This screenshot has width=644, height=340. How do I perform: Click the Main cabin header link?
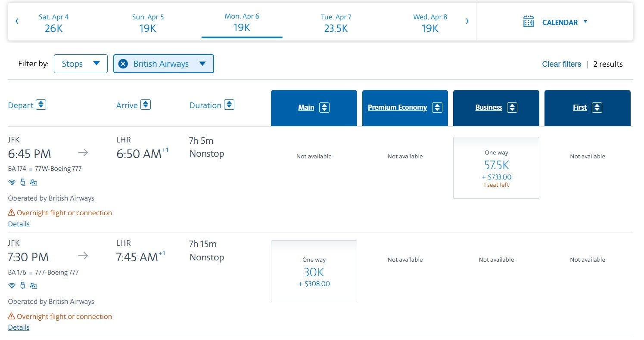(x=306, y=108)
